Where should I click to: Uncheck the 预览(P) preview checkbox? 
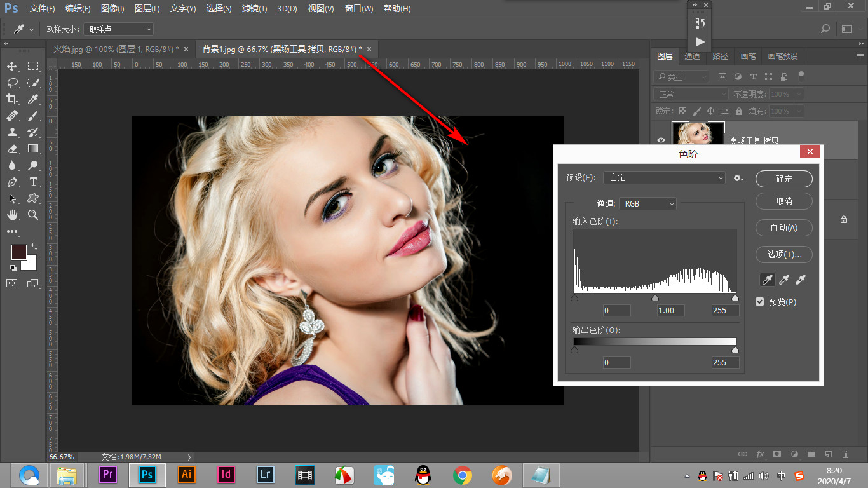(x=759, y=302)
